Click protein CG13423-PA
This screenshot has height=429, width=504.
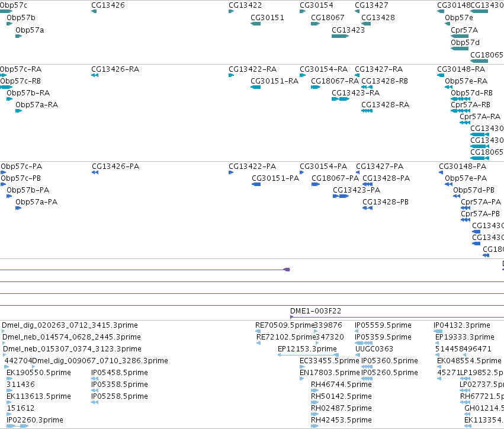(x=357, y=190)
